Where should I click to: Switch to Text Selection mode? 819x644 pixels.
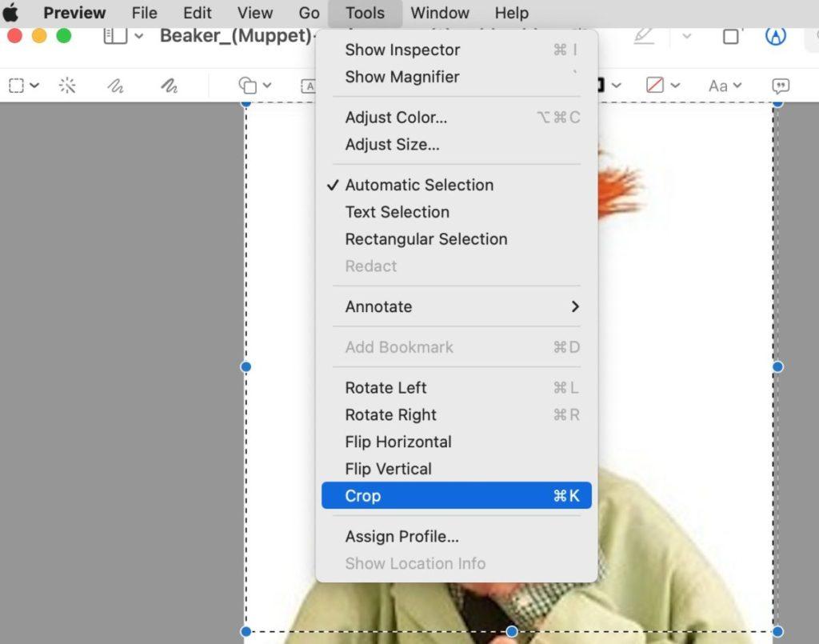[397, 212]
